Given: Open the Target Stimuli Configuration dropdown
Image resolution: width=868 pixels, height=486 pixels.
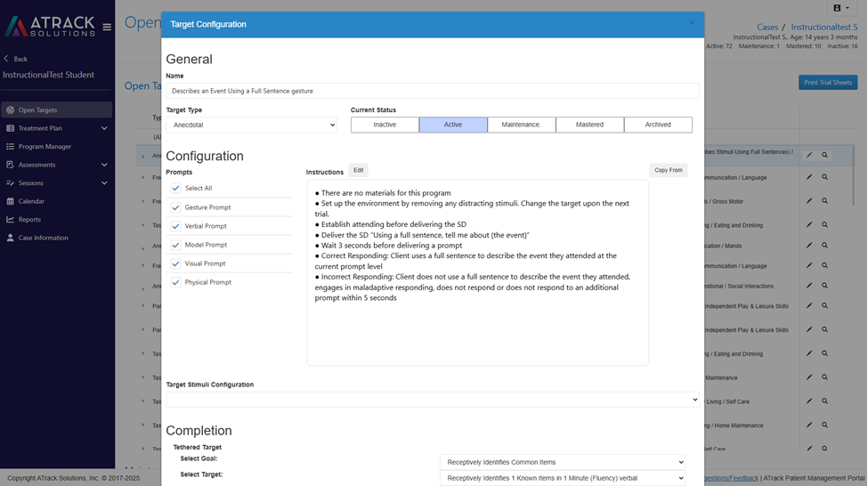Looking at the screenshot, I should point(433,400).
